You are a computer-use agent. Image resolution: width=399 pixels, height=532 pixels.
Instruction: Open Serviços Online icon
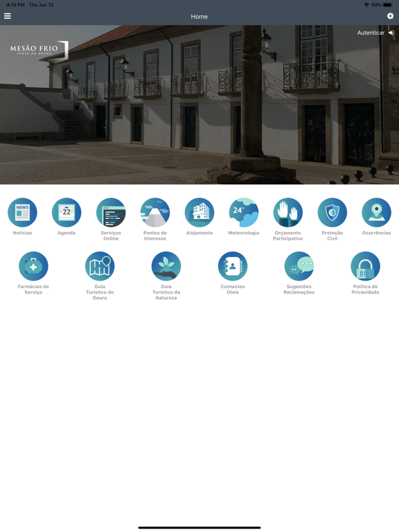point(111,213)
